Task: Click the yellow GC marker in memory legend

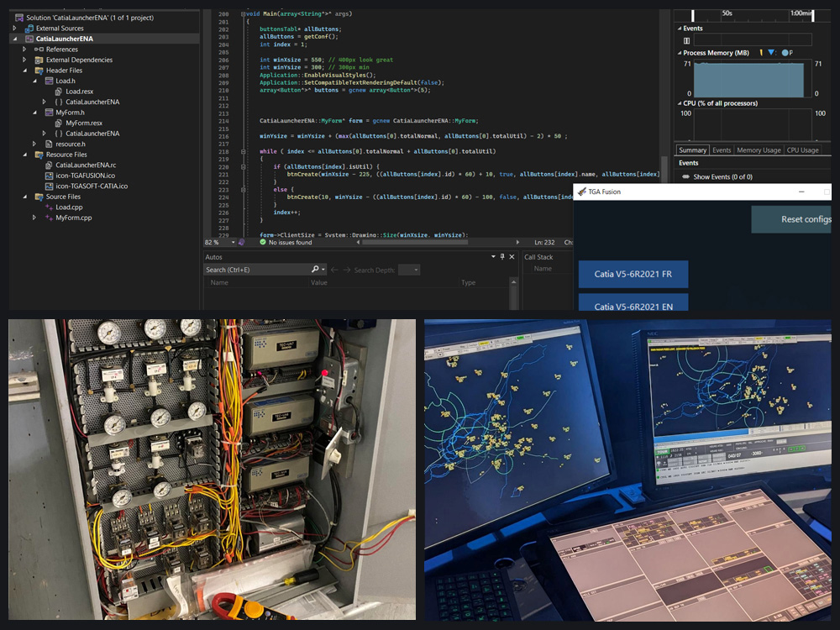Action: 761,52
